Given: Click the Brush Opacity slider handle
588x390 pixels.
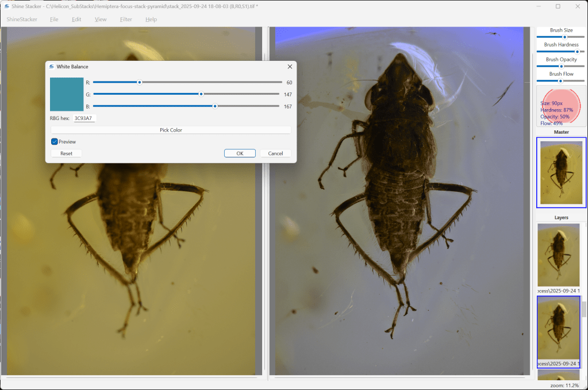Looking at the screenshot, I should pos(561,66).
